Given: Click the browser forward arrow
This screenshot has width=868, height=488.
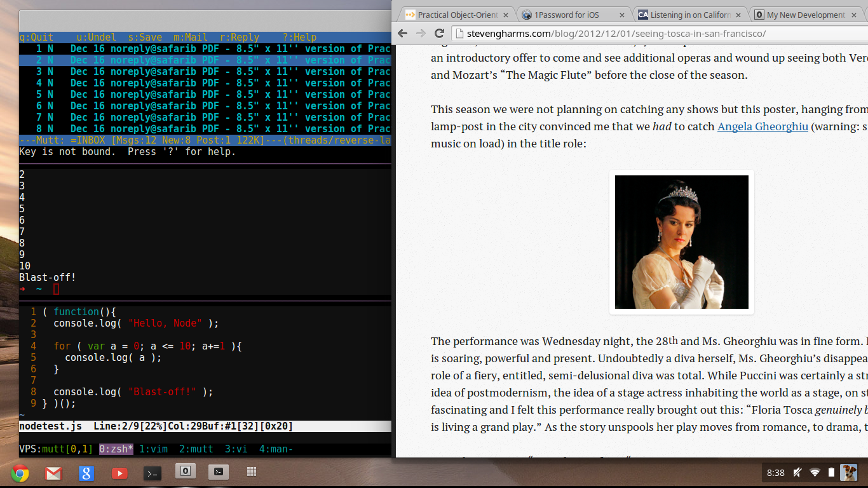Looking at the screenshot, I should tap(421, 33).
